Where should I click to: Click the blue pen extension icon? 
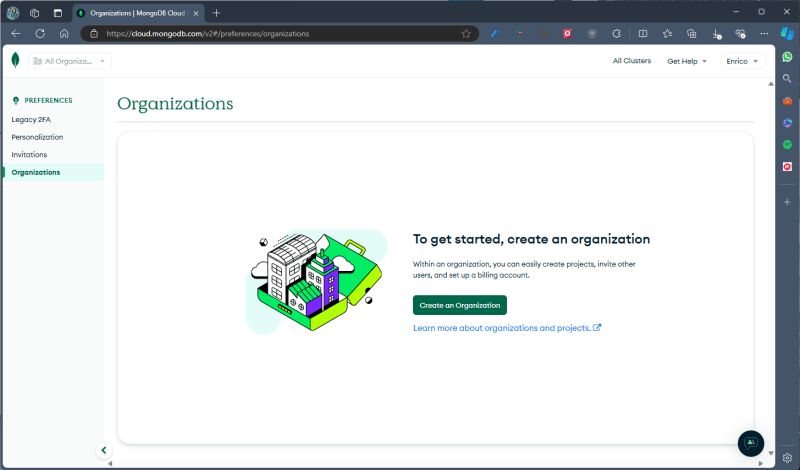494,34
